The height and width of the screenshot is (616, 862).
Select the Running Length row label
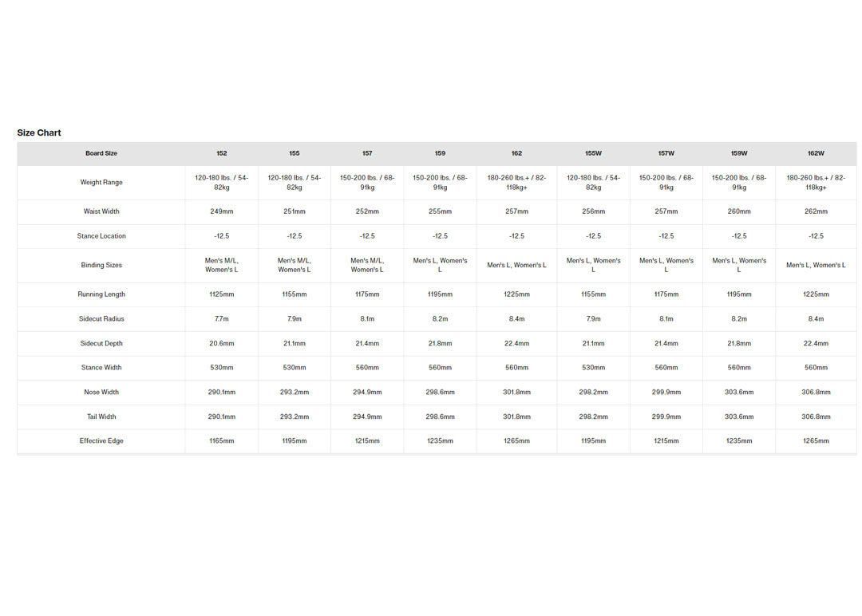(x=101, y=294)
